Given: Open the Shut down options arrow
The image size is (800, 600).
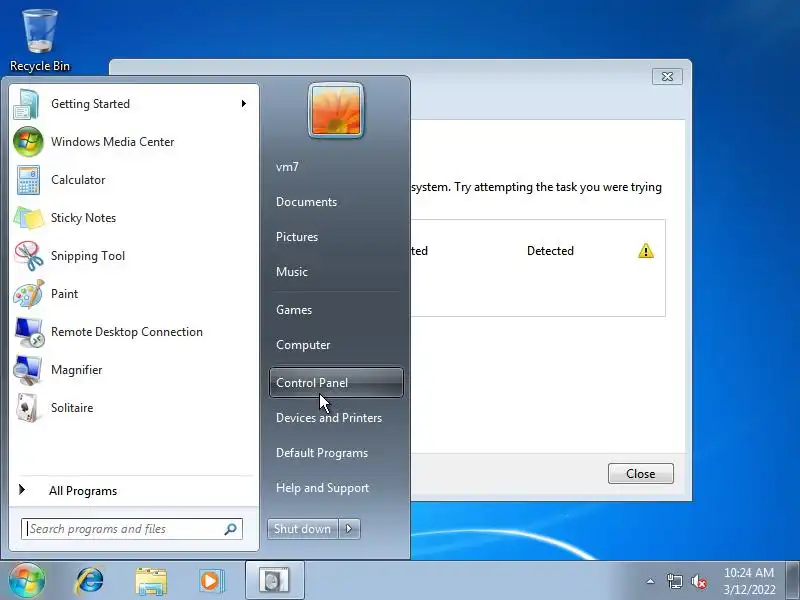Looking at the screenshot, I should (x=349, y=529).
